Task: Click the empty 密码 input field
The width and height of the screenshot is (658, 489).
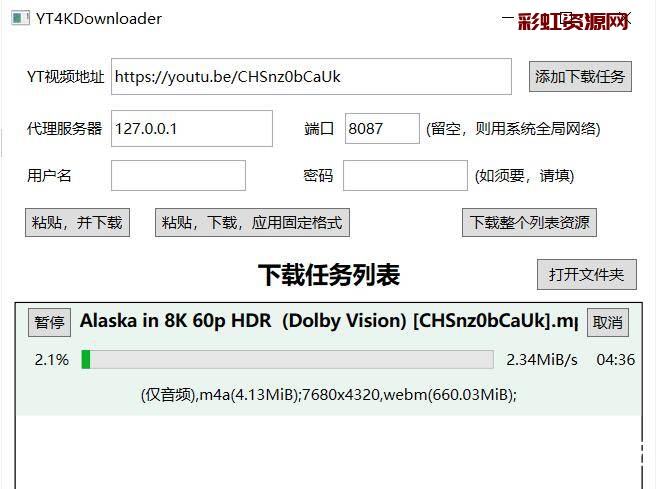Action: tap(405, 175)
